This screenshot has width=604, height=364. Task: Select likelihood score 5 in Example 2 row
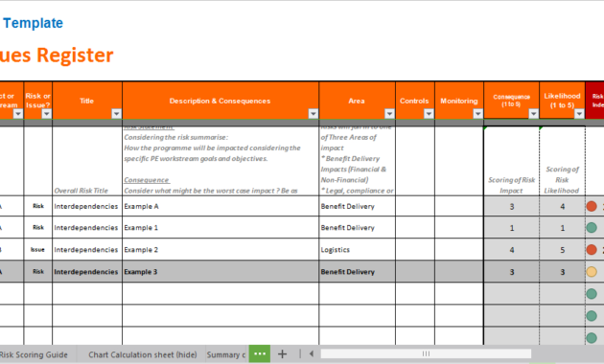click(563, 250)
